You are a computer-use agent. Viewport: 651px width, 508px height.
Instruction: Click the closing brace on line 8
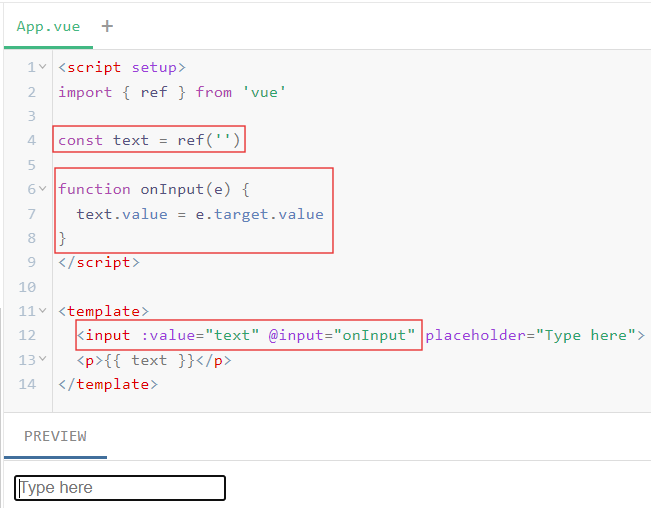click(x=62, y=238)
